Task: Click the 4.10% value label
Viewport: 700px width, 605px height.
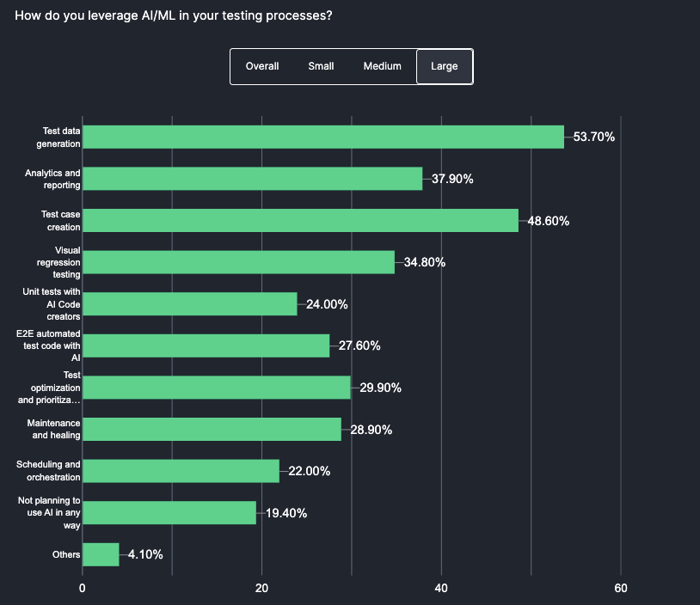Action: tap(143, 554)
